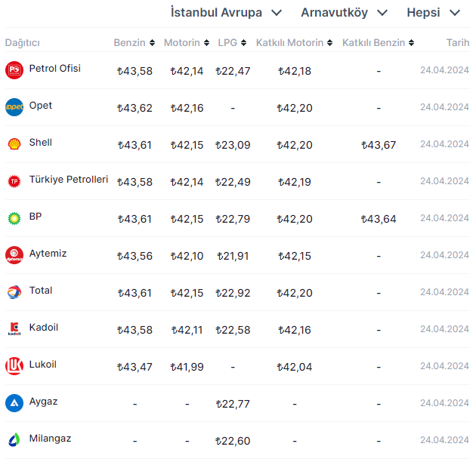Screen dimensions: 476x459
Task: Click the Türkiye Petrolleri logo icon
Action: (14, 181)
